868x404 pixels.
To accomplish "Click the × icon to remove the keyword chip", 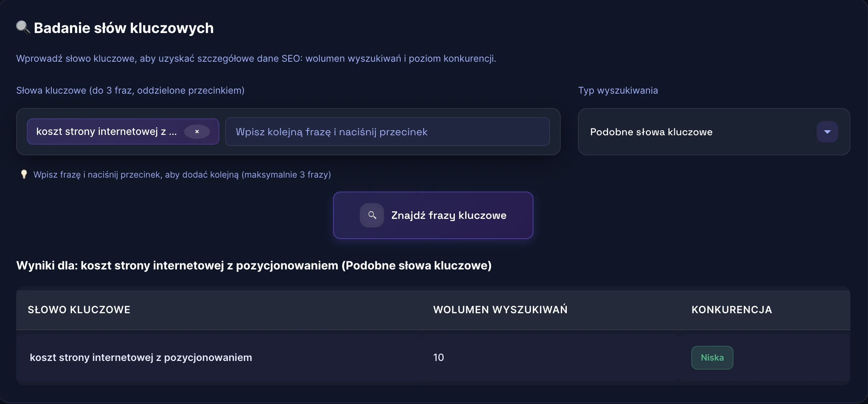I will coord(197,131).
